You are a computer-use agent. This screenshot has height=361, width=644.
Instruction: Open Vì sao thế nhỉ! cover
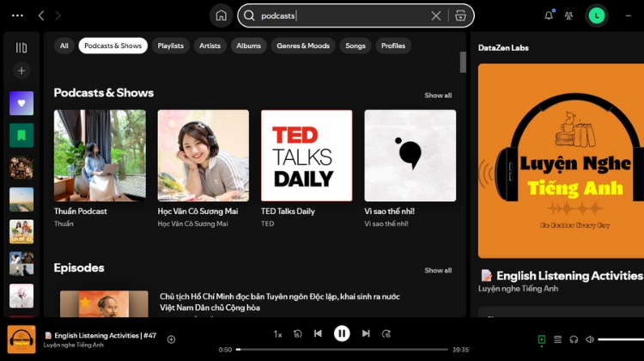(x=410, y=156)
